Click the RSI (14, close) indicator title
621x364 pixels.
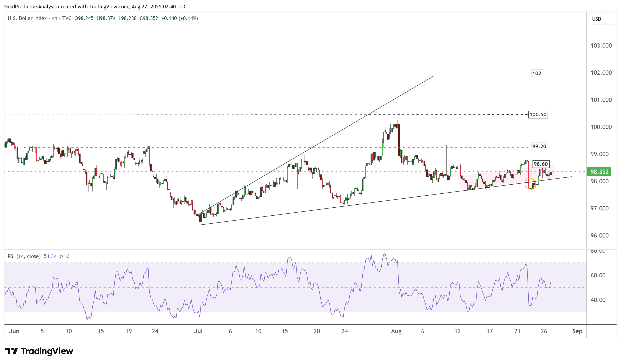click(24, 256)
